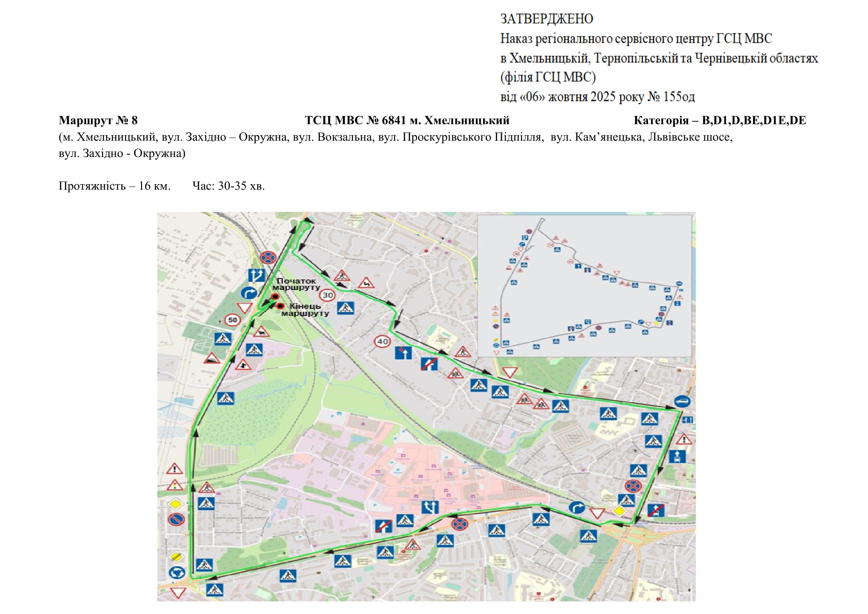Select the striped end of priority road sign
868x614 pixels.
point(176,556)
